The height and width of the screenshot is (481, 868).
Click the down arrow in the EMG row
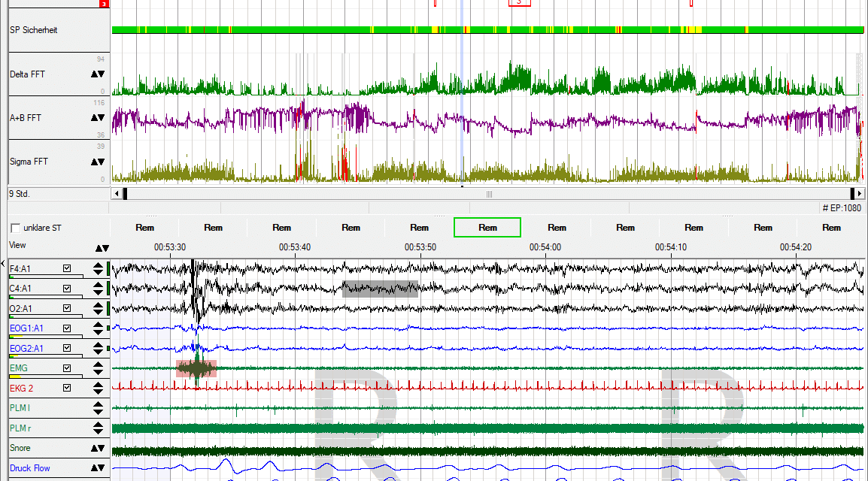[98, 371]
